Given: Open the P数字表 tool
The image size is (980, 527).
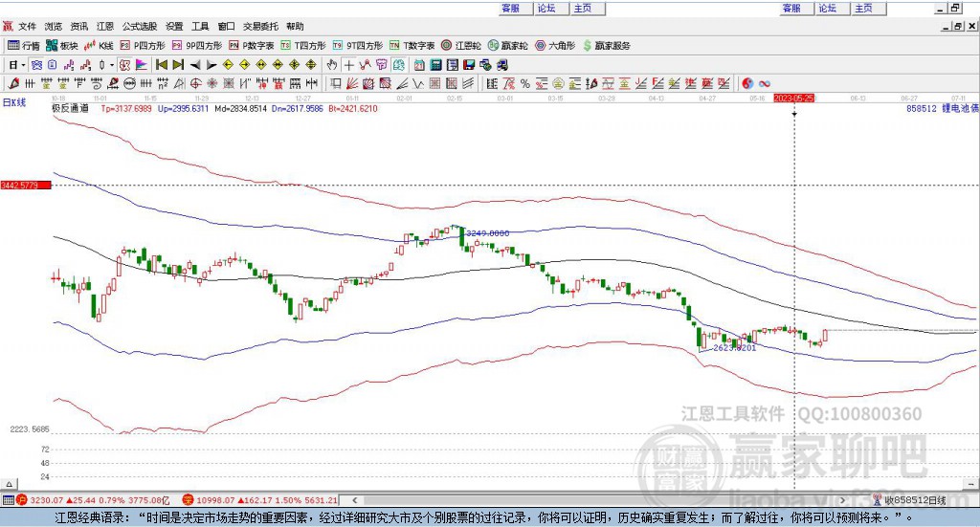Looking at the screenshot, I should 252,46.
